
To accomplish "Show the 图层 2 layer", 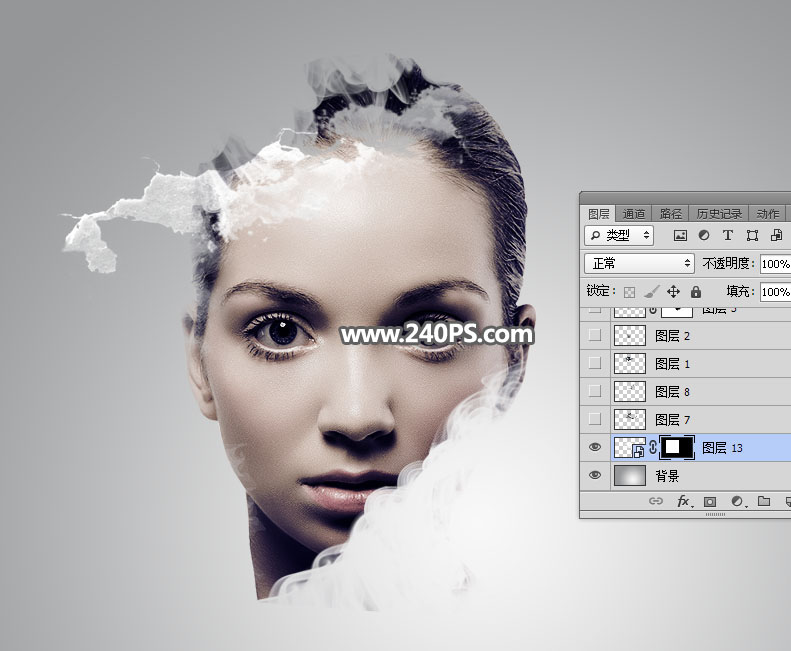I will (595, 335).
